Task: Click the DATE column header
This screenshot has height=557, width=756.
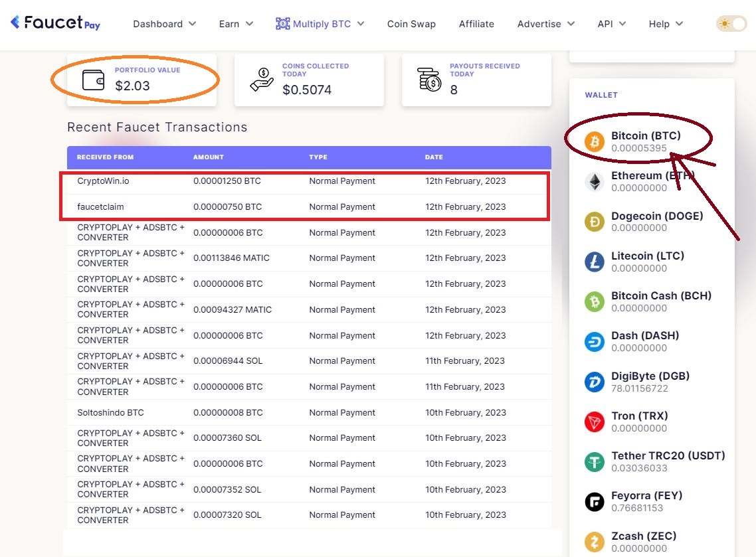Action: tap(434, 157)
